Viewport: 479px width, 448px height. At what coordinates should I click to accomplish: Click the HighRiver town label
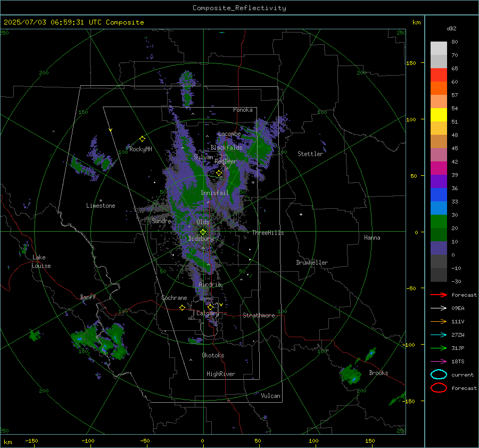pyautogui.click(x=221, y=374)
